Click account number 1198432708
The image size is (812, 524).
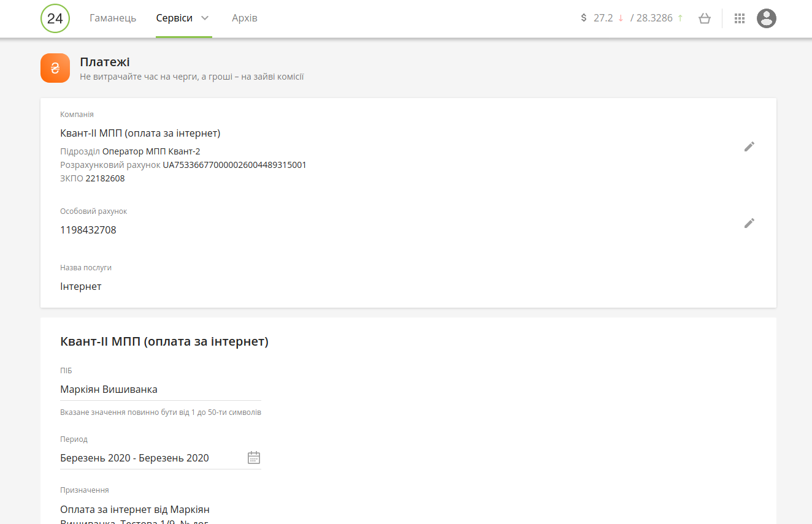point(88,230)
